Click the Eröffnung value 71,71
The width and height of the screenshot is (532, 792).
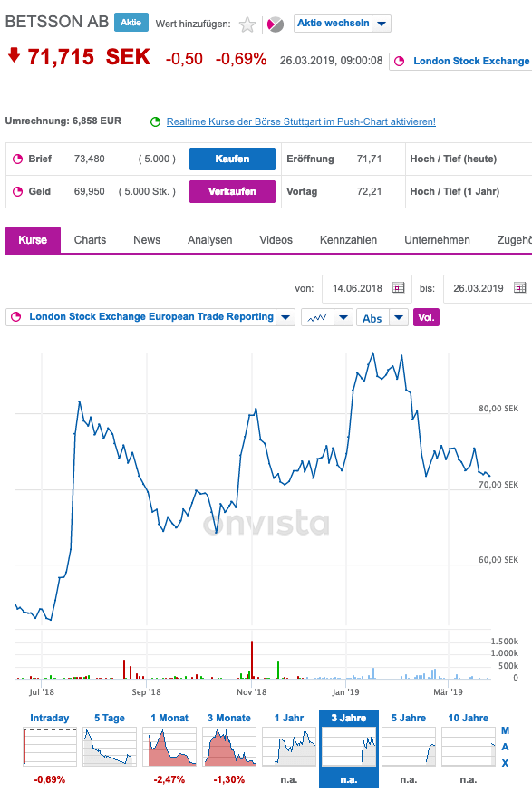(x=369, y=159)
